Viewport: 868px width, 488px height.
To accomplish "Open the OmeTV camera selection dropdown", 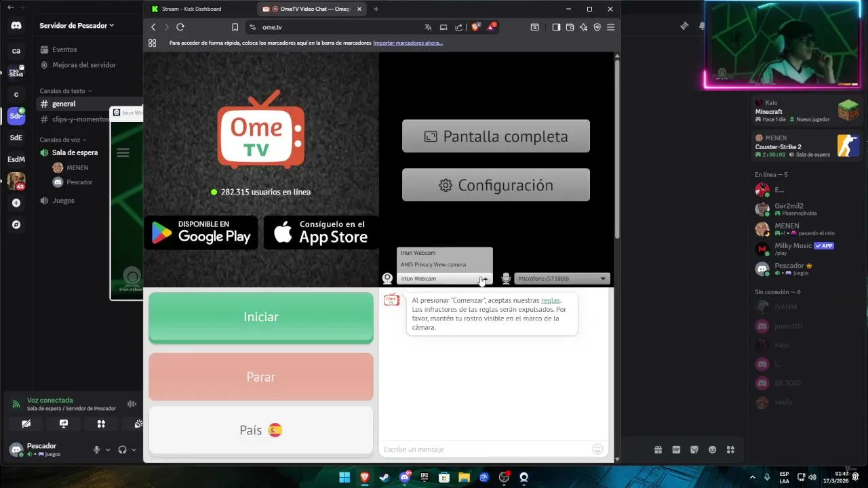I will click(445, 279).
